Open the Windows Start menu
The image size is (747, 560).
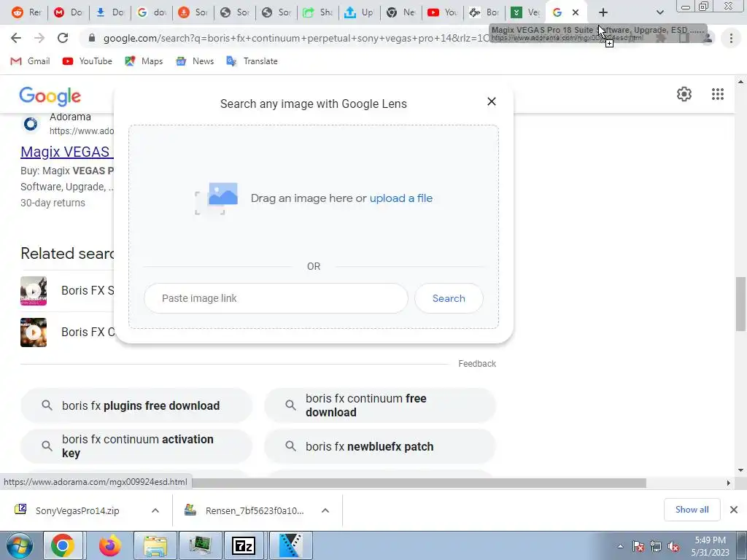click(20, 545)
